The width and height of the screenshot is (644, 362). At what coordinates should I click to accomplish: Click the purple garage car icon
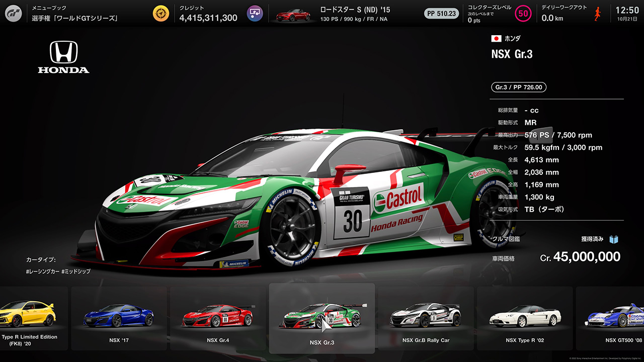tap(255, 14)
